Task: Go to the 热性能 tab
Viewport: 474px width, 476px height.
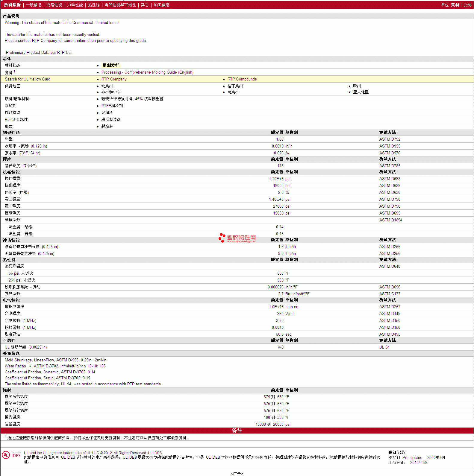Action: point(94,5)
